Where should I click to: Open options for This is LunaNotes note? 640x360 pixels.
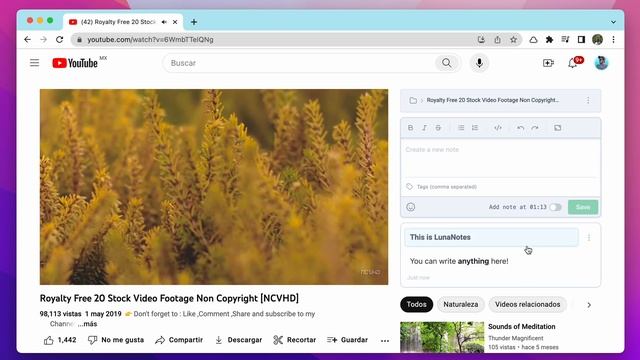pyautogui.click(x=589, y=238)
